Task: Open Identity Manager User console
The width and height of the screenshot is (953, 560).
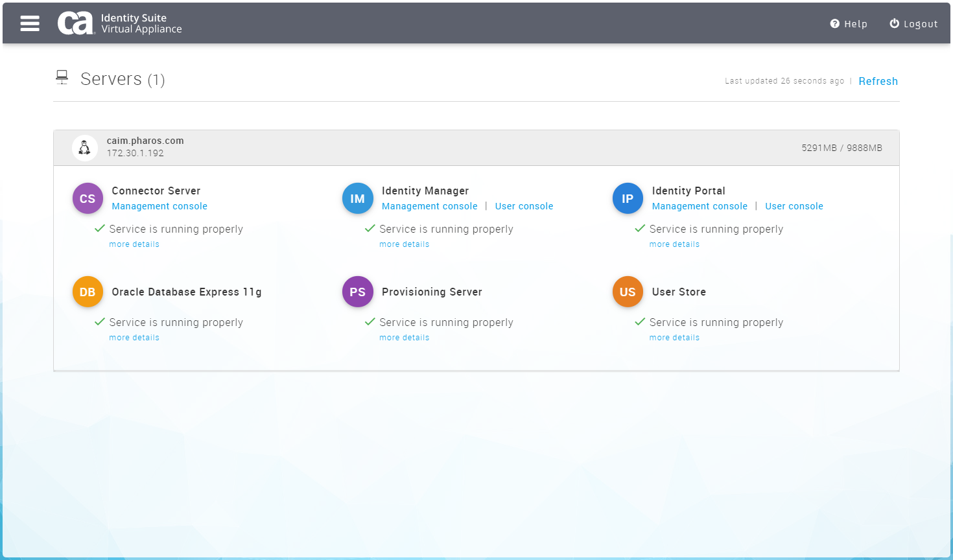Action: point(524,206)
